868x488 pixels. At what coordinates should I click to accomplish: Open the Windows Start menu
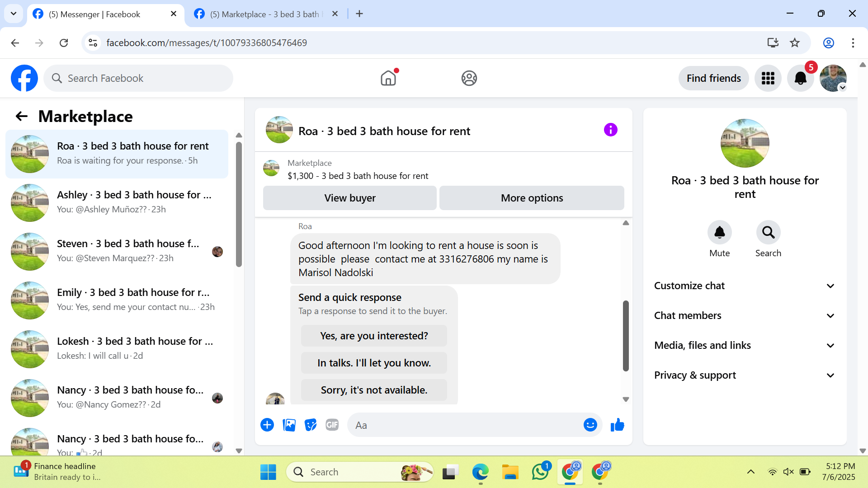[x=268, y=472]
